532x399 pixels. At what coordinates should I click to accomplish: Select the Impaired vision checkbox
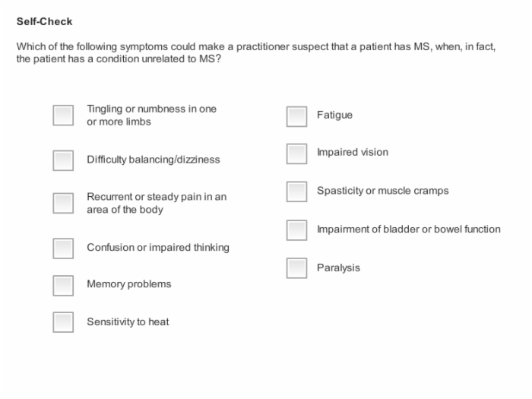pos(297,154)
